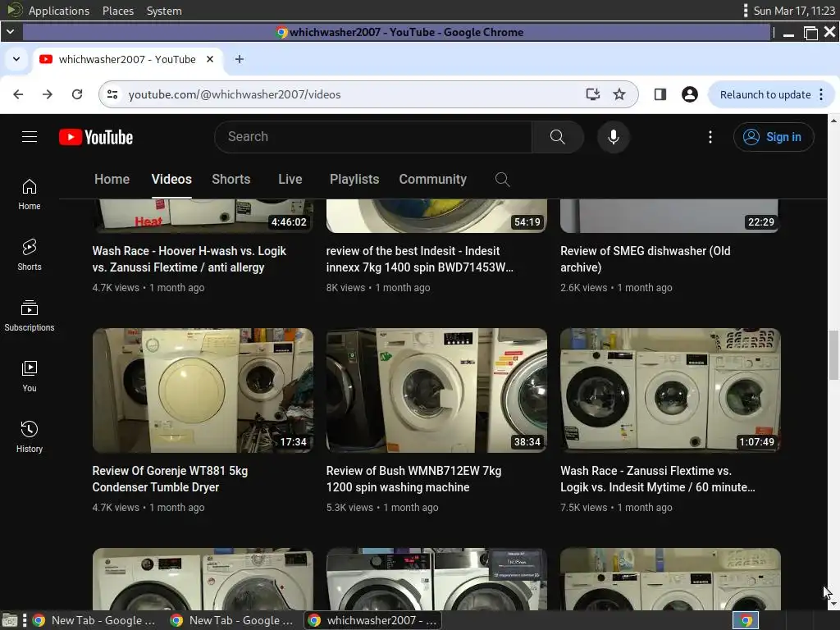Close the whichwasher2007 tab
This screenshot has height=630, width=840.
[x=210, y=59]
